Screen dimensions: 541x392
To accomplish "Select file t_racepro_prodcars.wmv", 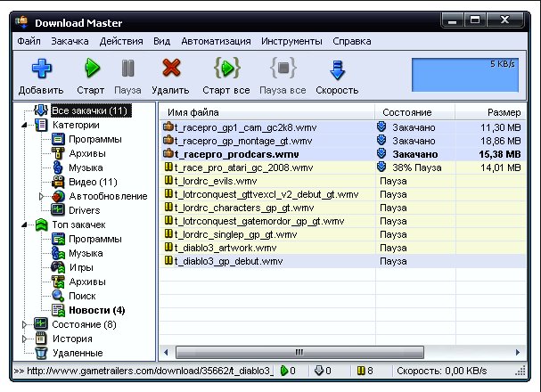I will click(x=237, y=154).
